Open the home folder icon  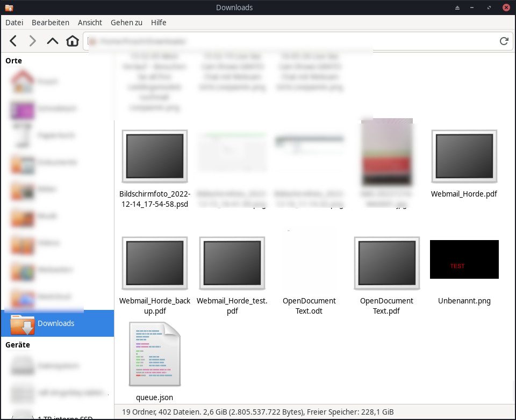(x=73, y=41)
